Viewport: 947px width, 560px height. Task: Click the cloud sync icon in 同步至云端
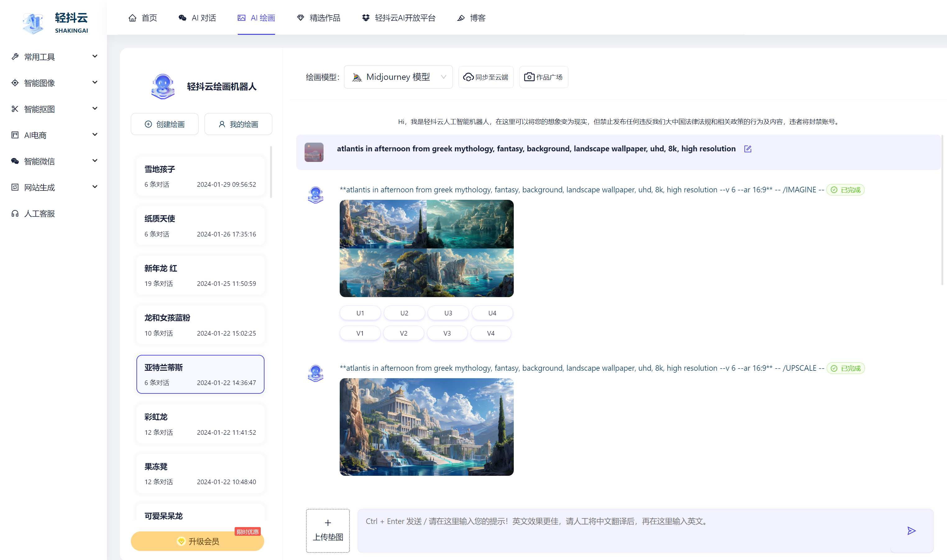pyautogui.click(x=468, y=77)
